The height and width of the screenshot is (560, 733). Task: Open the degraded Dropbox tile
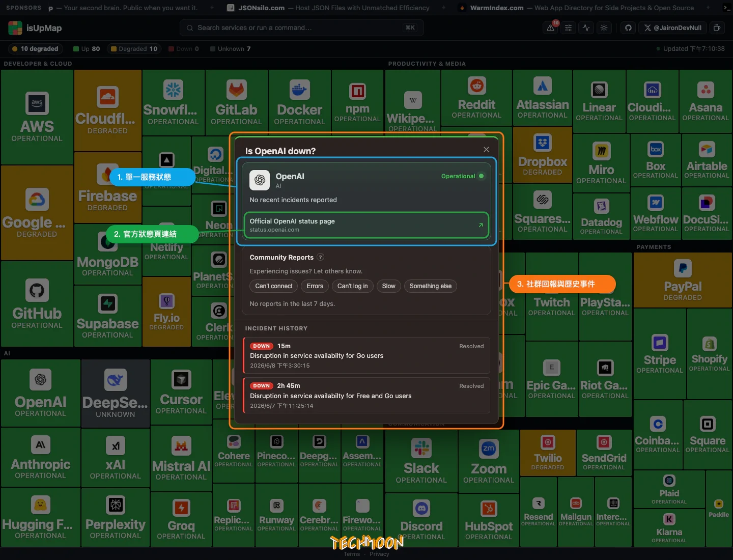[x=543, y=155]
